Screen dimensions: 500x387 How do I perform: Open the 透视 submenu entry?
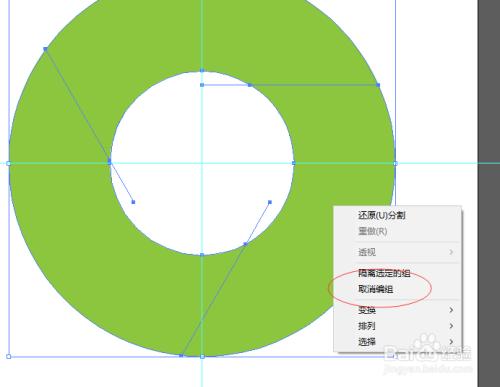(x=397, y=252)
